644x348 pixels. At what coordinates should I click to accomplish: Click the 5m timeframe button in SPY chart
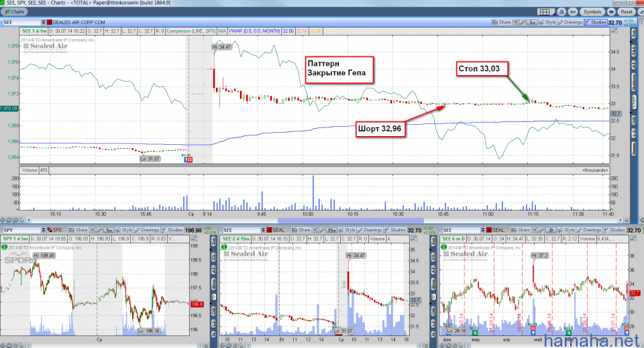[x=109, y=230]
